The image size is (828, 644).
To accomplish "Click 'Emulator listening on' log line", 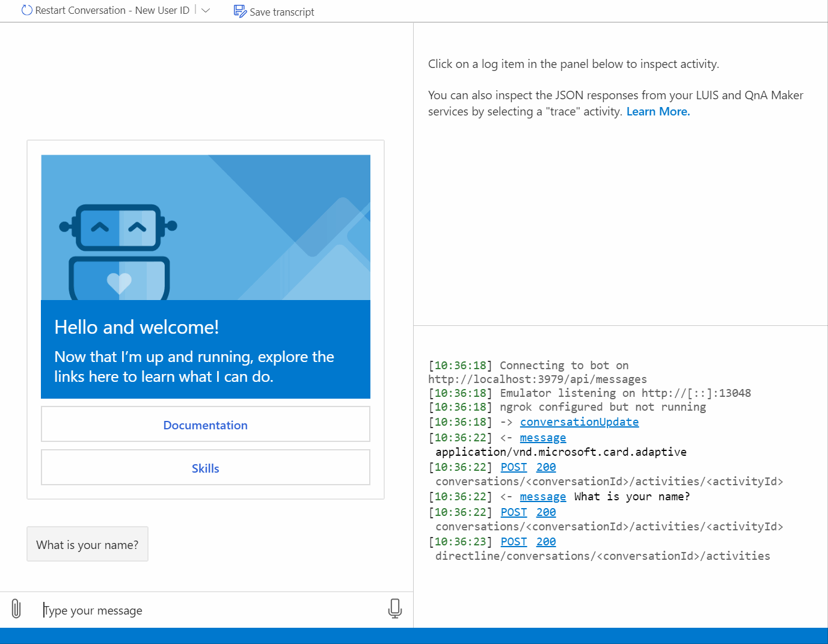I will (x=625, y=393).
